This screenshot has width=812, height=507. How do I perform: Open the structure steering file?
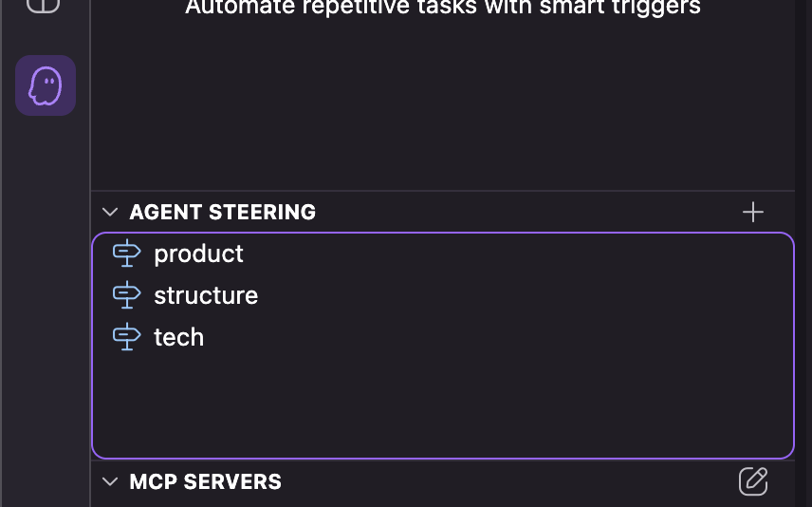[206, 295]
